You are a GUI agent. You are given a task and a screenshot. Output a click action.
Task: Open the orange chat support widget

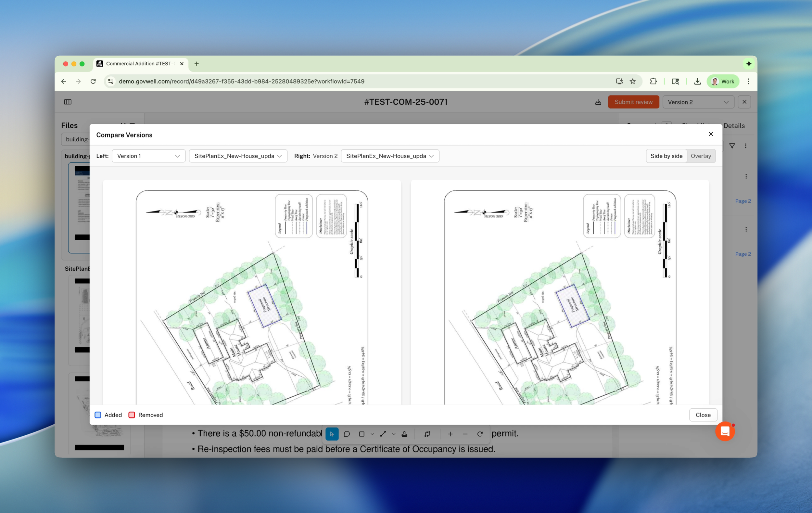(725, 431)
